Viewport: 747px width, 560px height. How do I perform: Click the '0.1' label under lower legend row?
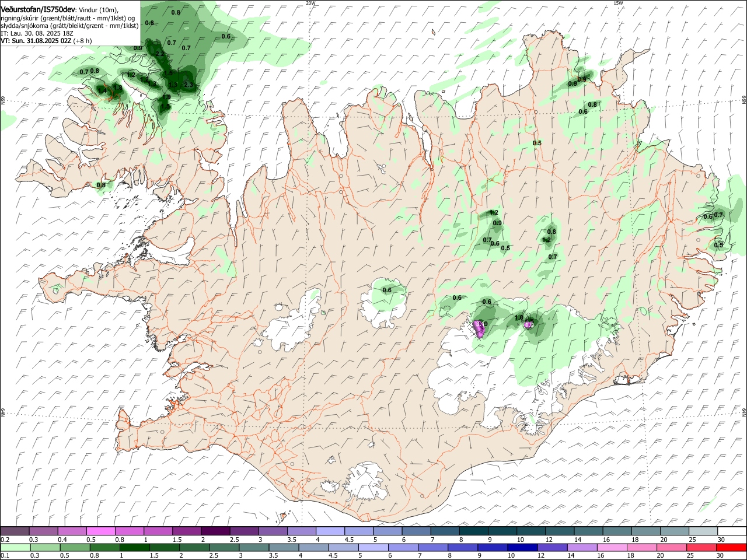point(5,556)
